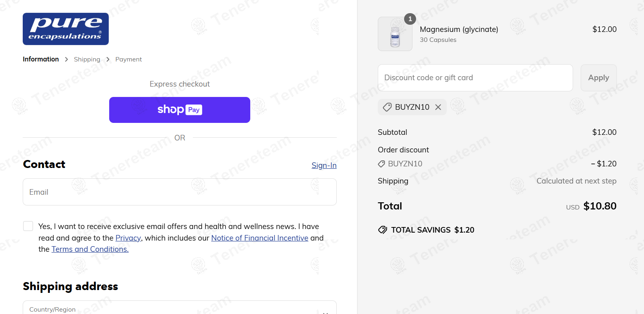This screenshot has height=314, width=644.
Task: Open the Country/Region dropdown
Action: (x=179, y=309)
